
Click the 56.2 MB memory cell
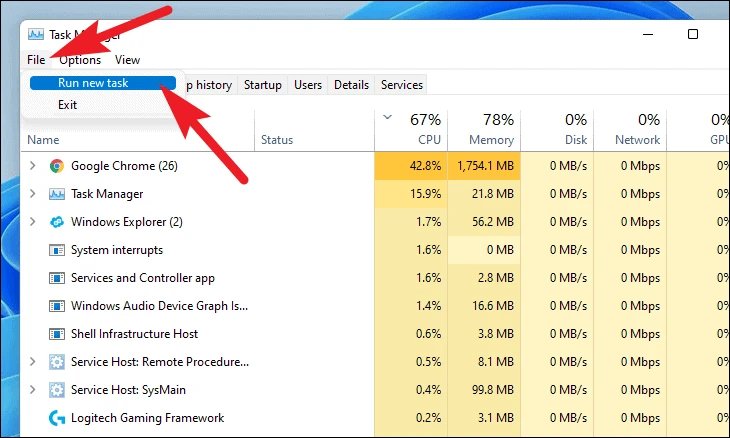484,222
